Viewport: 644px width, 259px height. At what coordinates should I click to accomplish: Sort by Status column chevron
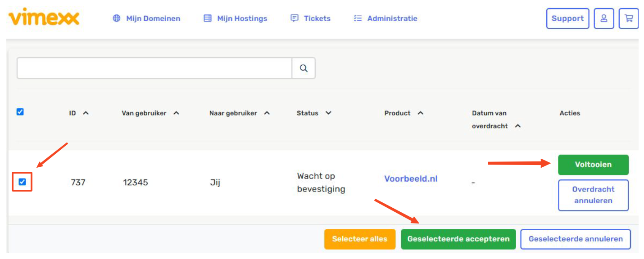pos(328,113)
